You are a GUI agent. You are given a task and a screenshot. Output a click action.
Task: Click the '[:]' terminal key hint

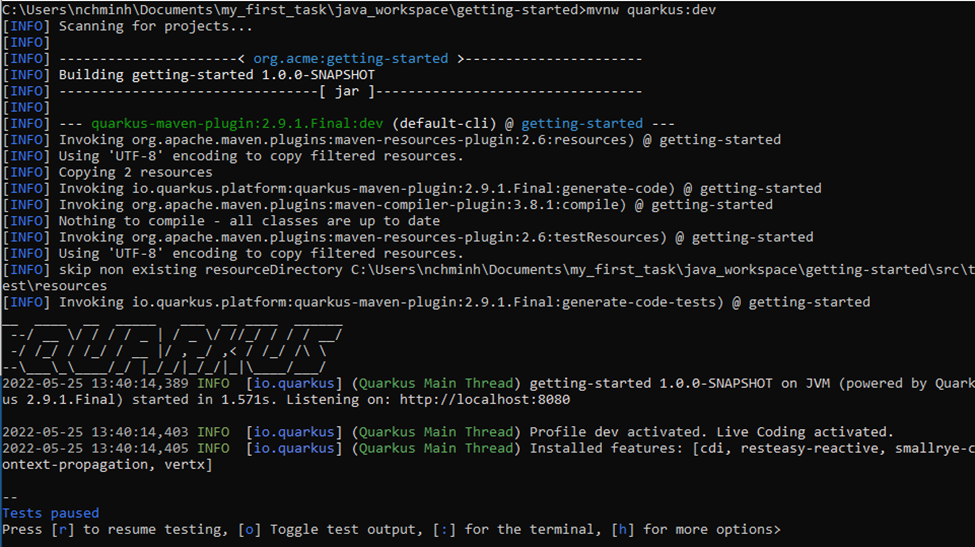pos(443,530)
